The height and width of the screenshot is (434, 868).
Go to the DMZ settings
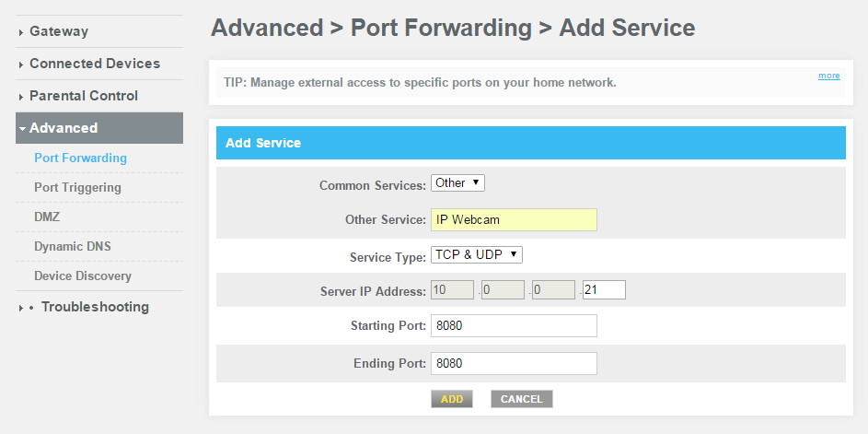click(47, 217)
